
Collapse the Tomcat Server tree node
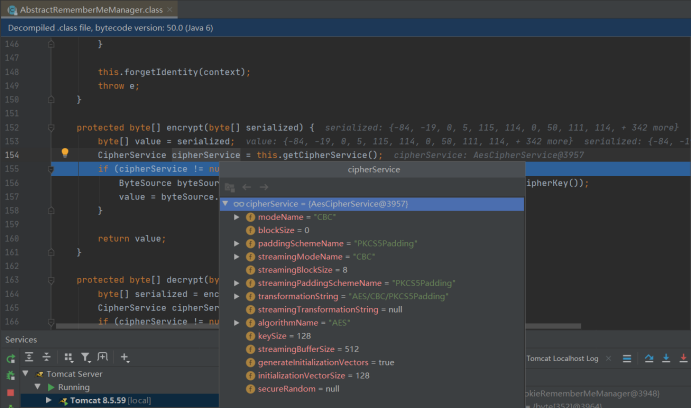pos(26,374)
